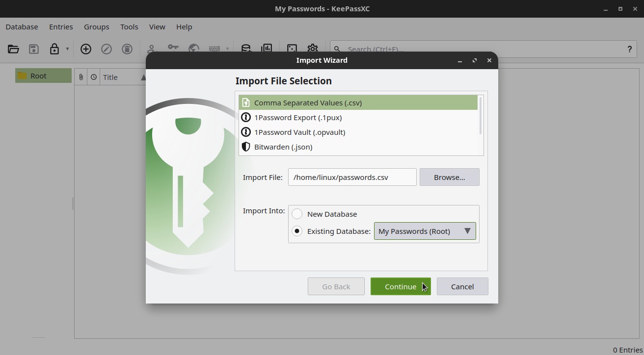
Task: Open the Help menu
Action: click(x=184, y=27)
